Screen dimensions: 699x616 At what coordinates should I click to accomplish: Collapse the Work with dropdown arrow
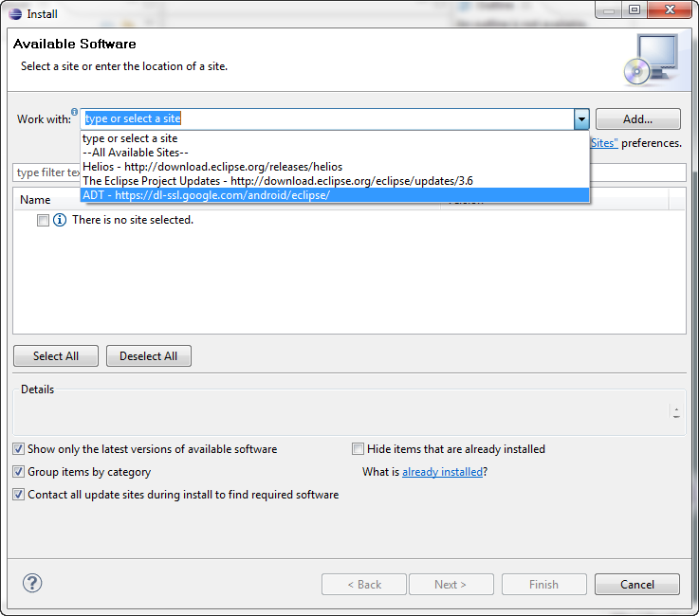point(581,118)
